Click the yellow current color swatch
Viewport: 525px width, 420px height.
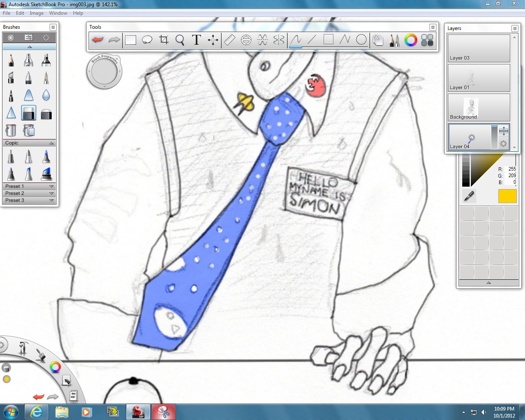click(507, 196)
